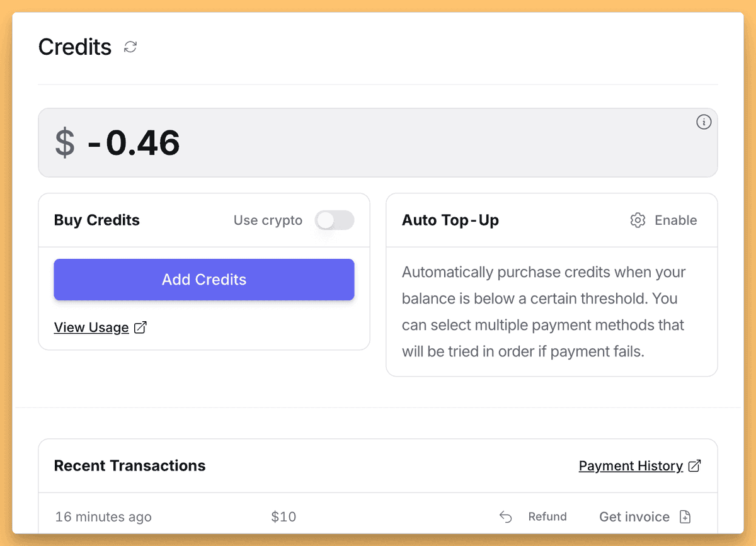Open the balance info tooltip icon
The height and width of the screenshot is (546, 756).
pos(704,122)
